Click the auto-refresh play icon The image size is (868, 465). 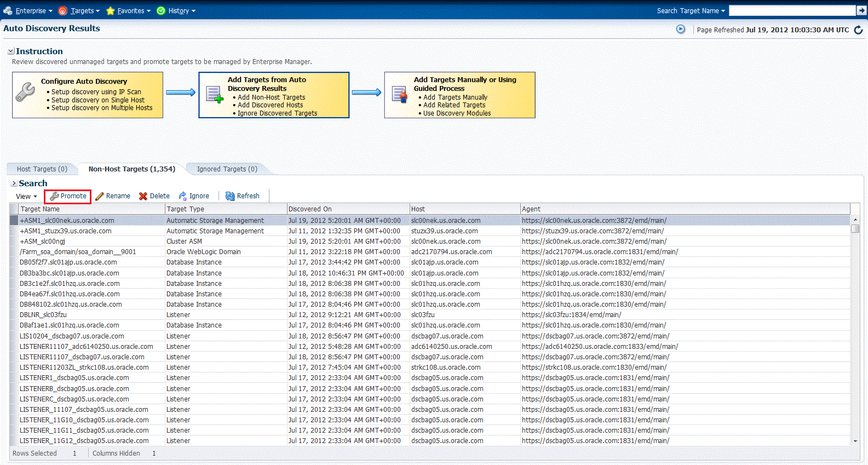click(681, 29)
